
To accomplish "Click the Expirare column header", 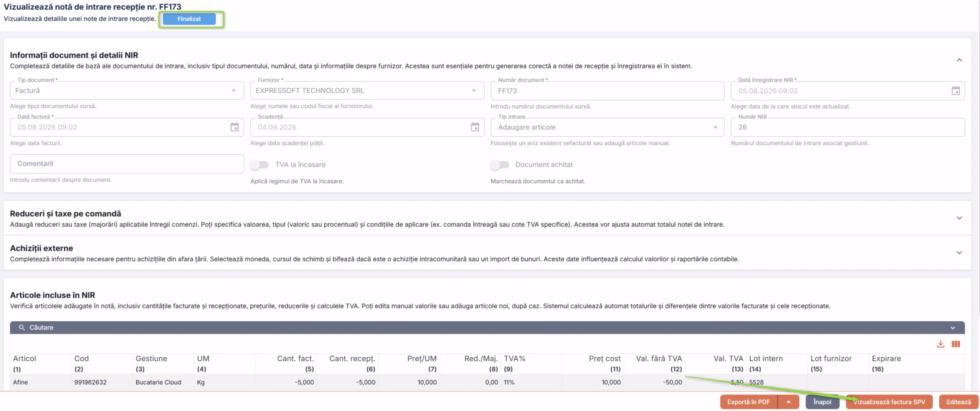I will click(916, 364).
